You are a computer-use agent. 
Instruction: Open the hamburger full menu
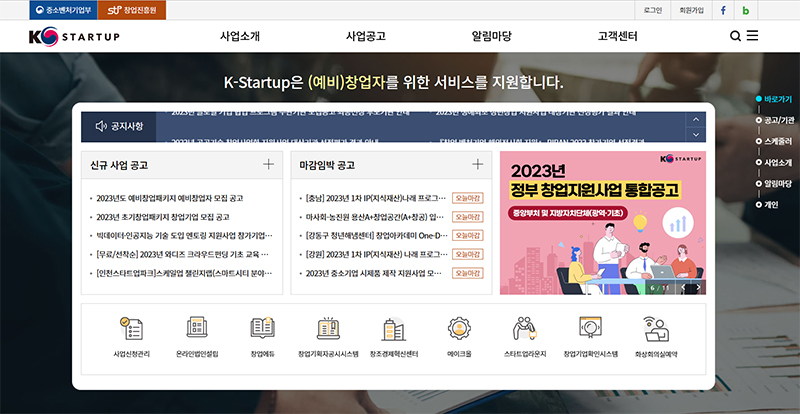pos(753,36)
